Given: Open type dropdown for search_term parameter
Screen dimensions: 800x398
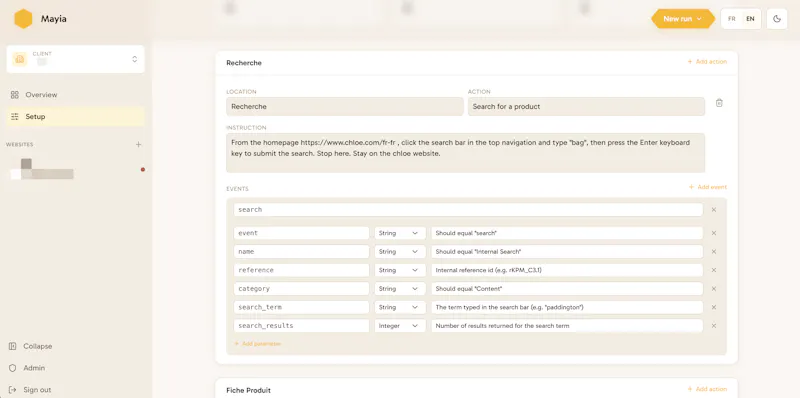Looking at the screenshot, I should coord(400,307).
